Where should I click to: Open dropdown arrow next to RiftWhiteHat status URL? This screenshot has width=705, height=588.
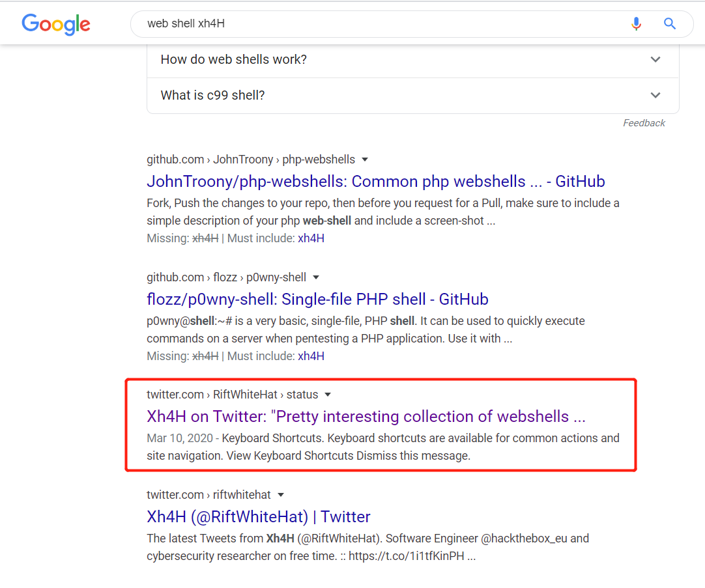328,395
